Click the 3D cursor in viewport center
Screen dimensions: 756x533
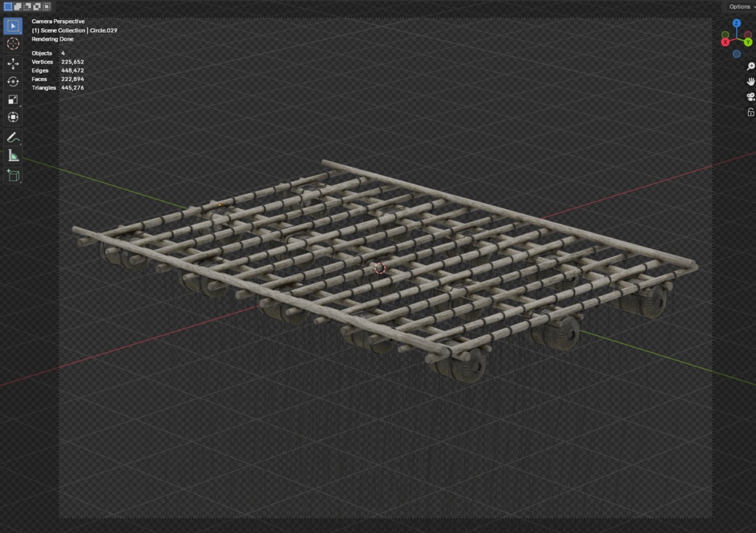(380, 268)
